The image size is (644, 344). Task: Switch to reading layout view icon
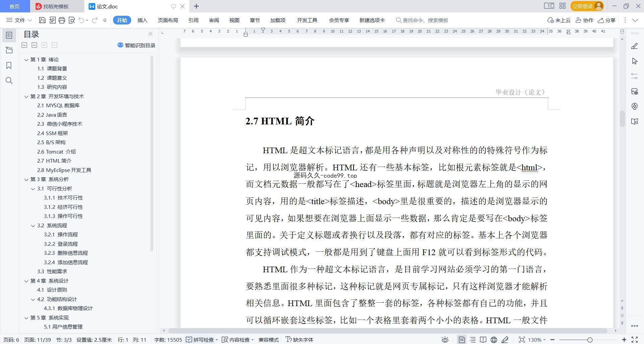coord(483,340)
